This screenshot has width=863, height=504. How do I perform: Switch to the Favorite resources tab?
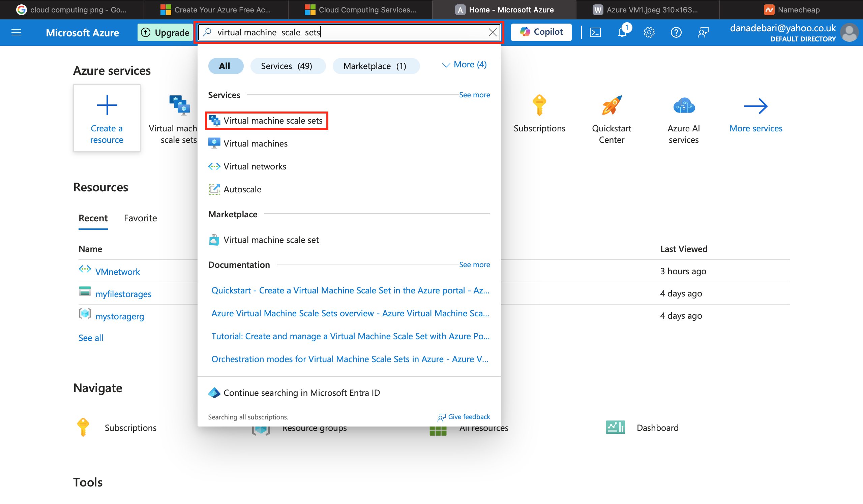141,218
